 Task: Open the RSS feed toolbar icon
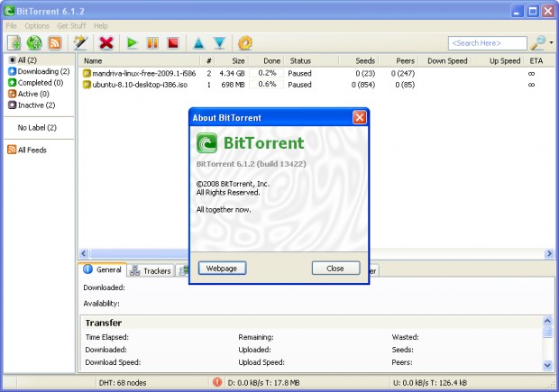coord(54,43)
